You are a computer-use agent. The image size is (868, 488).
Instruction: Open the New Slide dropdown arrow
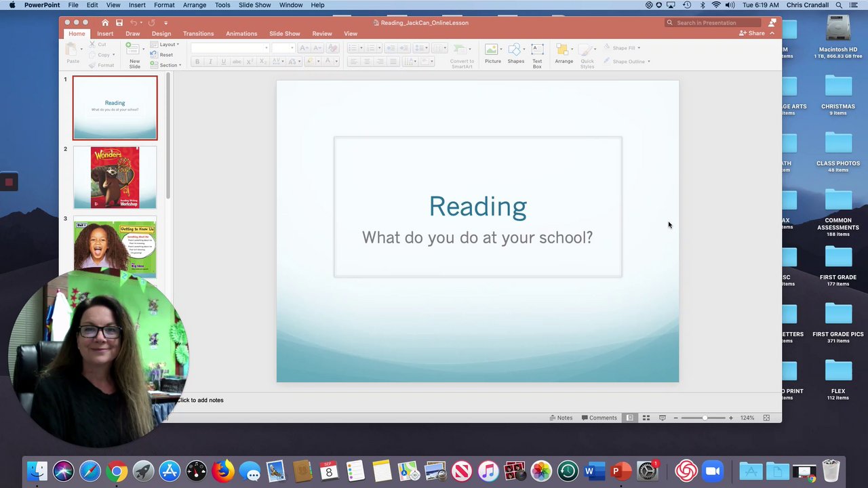(144, 48)
